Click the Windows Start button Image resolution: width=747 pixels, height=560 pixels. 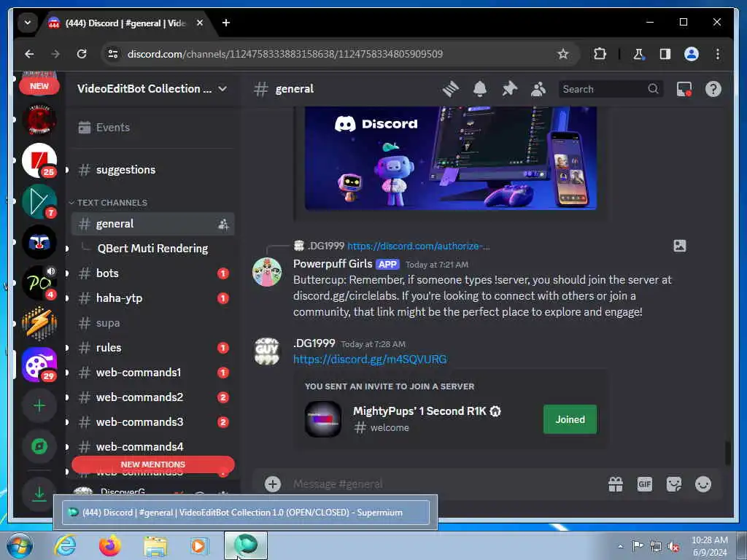tap(20, 545)
